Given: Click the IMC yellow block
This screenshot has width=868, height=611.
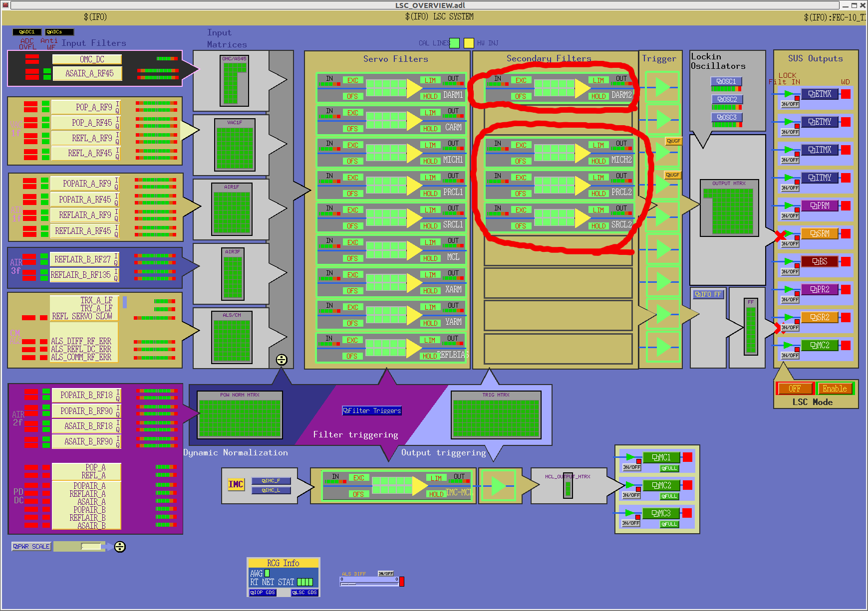Looking at the screenshot, I should 236,484.
